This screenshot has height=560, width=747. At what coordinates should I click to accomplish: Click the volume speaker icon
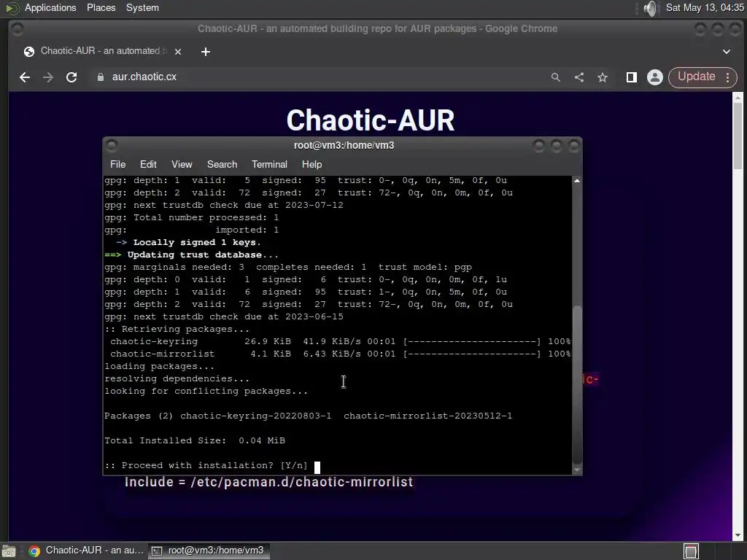650,8
